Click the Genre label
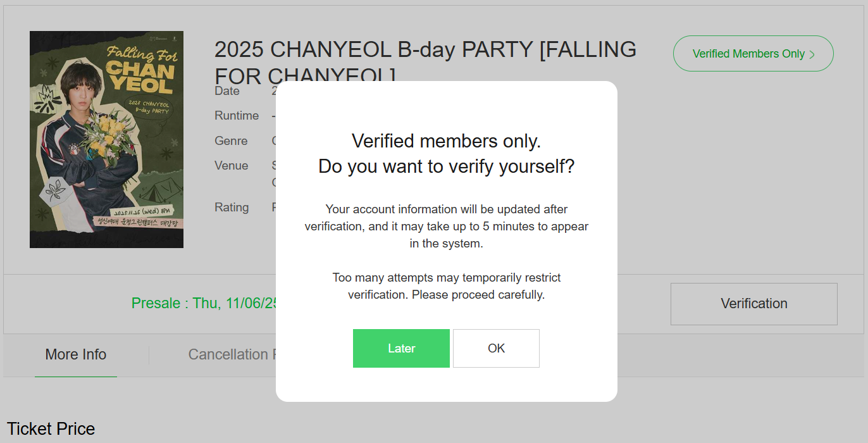Viewport: 868px width, 443px height. [231, 140]
